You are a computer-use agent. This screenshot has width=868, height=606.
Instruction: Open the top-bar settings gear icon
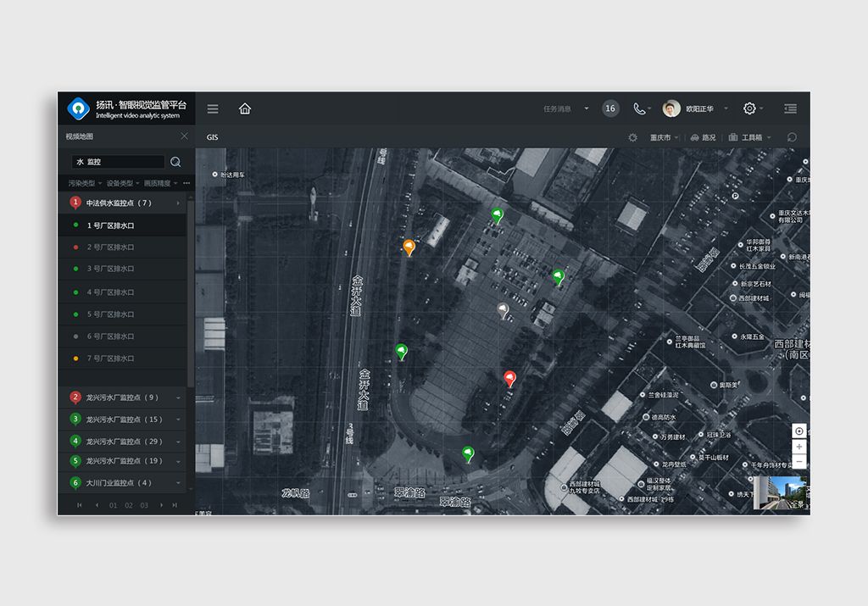click(x=749, y=108)
